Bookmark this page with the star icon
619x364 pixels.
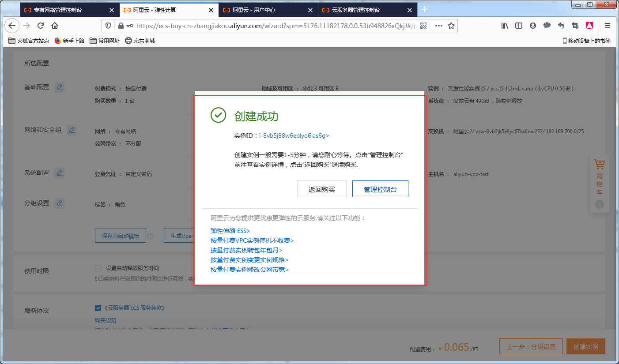coord(452,26)
